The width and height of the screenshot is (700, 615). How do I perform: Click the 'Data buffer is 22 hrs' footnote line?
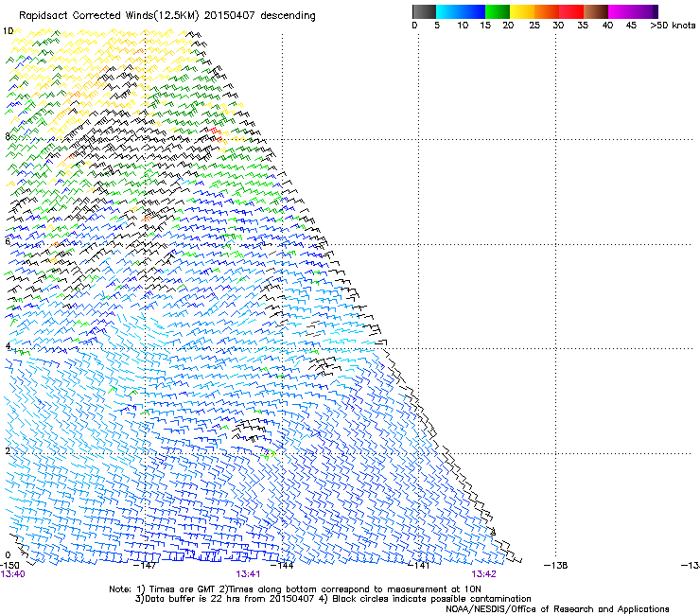click(333, 599)
